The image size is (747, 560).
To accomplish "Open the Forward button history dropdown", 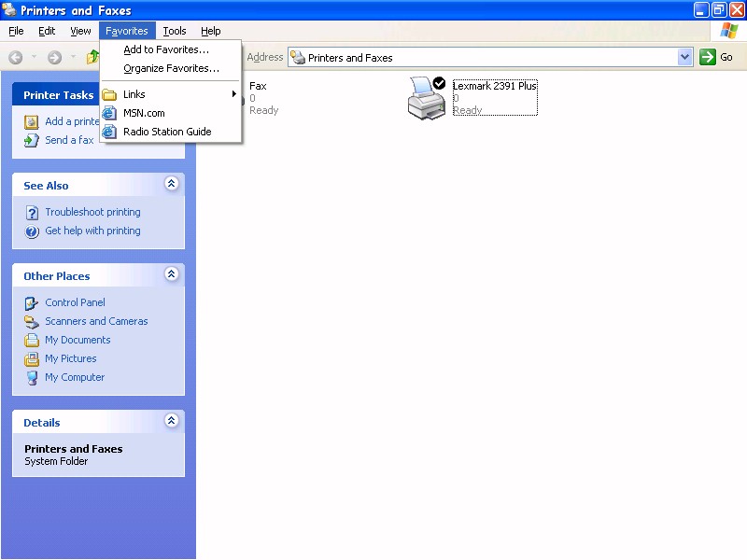I will coord(73,57).
